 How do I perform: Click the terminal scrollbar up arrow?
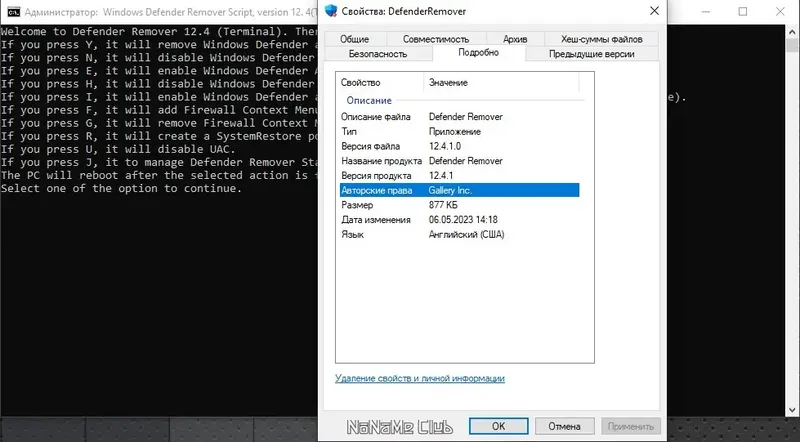[792, 31]
